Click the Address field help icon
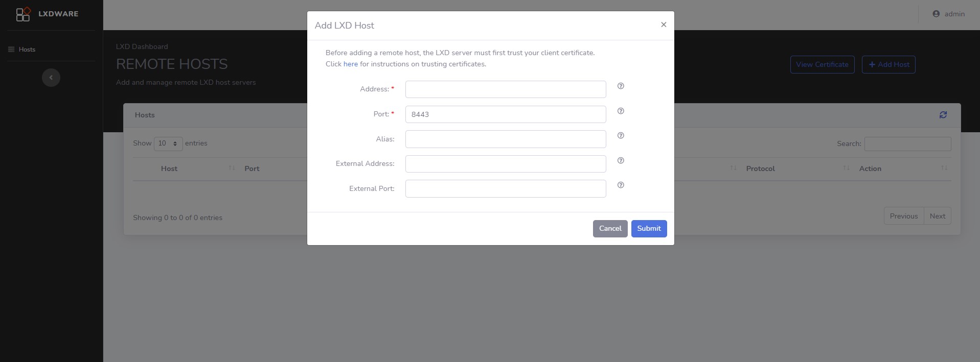 coord(621,86)
